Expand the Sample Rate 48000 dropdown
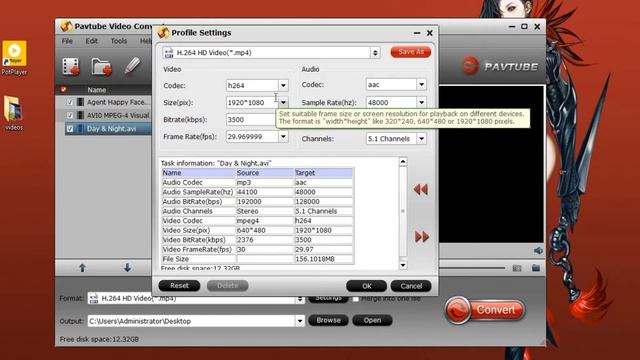 coord(421,102)
